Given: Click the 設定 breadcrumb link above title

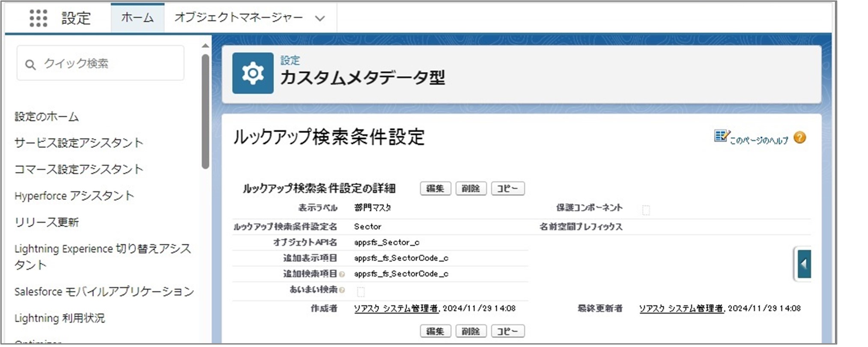Looking at the screenshot, I should 290,61.
